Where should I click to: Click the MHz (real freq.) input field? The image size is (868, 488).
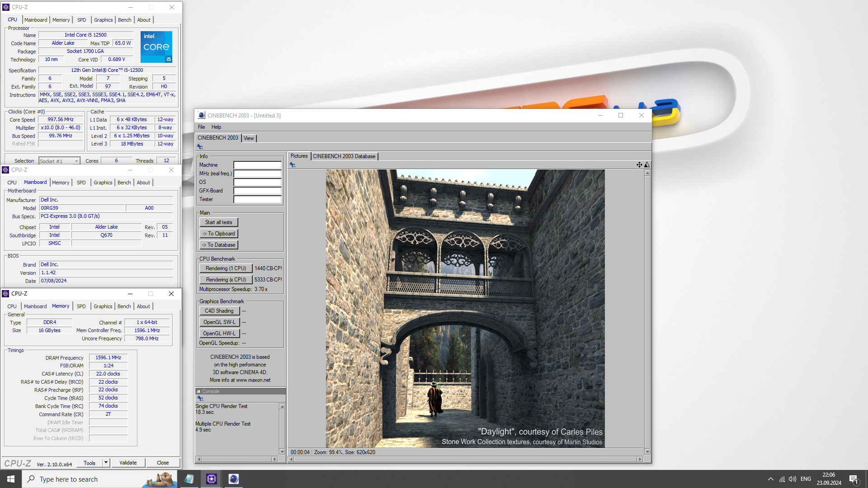tap(257, 174)
